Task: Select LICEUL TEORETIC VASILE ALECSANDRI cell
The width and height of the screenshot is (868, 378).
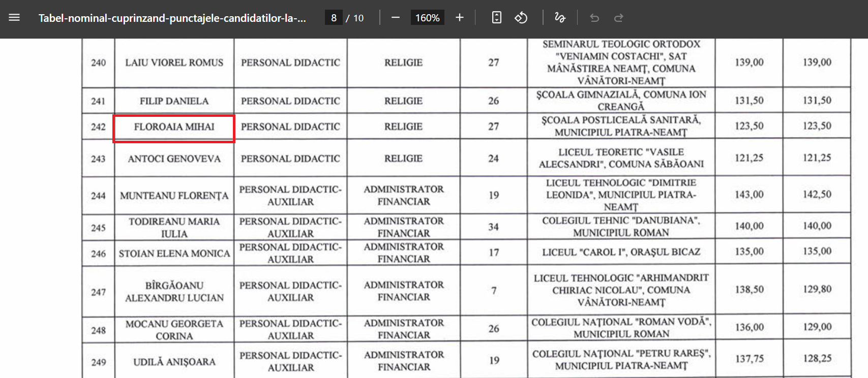Action: [x=621, y=158]
